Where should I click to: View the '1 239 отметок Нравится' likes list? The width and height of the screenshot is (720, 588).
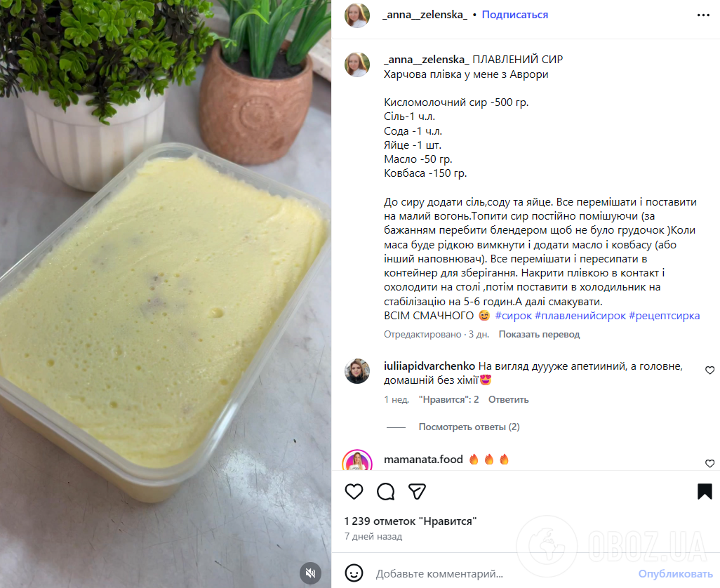[x=411, y=521]
